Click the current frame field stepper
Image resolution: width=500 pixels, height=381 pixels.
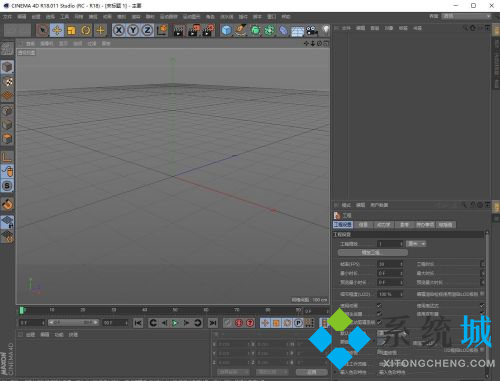click(43, 323)
